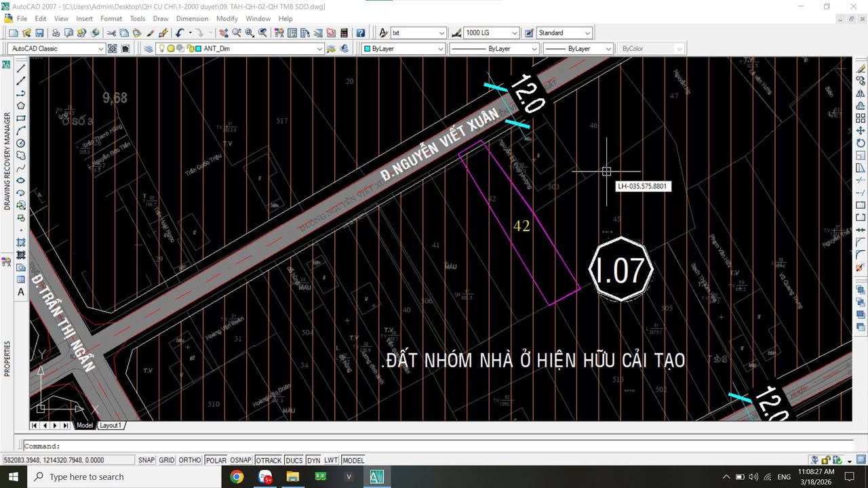Image resolution: width=868 pixels, height=488 pixels.
Task: Open the ByLayer color dropdown
Action: (439, 48)
